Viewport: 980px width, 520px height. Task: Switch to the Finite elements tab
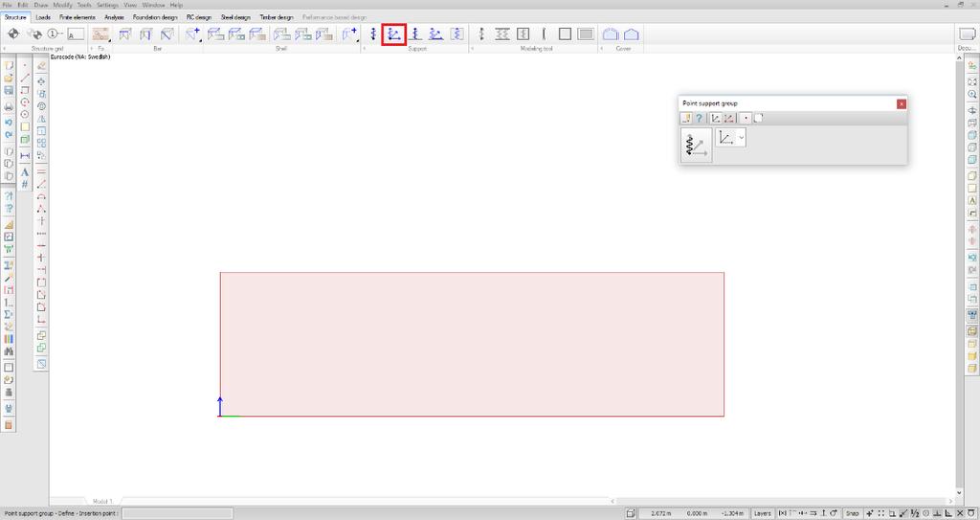pyautogui.click(x=78, y=17)
